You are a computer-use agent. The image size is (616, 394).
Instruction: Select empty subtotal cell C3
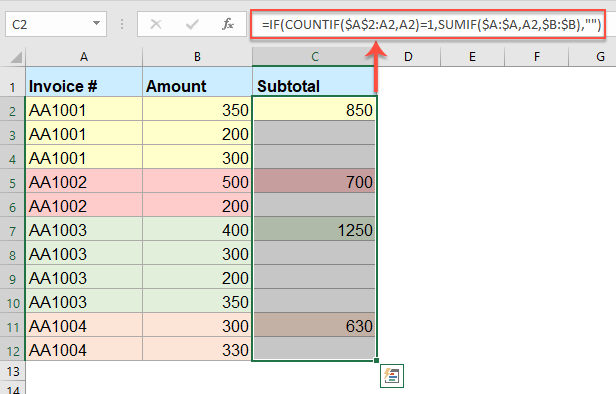point(314,133)
